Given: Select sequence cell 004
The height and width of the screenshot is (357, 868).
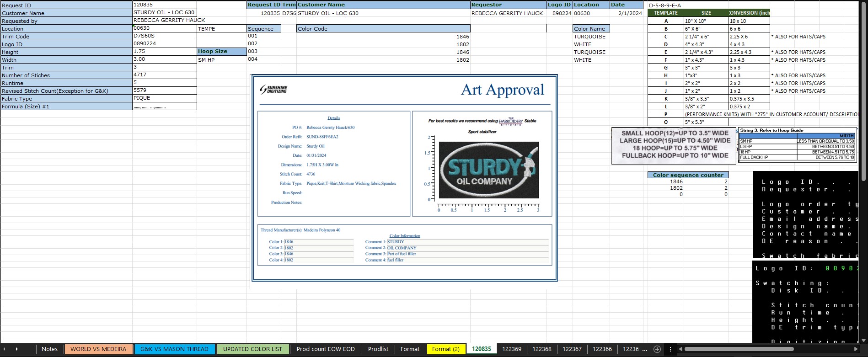Looking at the screenshot, I should point(264,59).
